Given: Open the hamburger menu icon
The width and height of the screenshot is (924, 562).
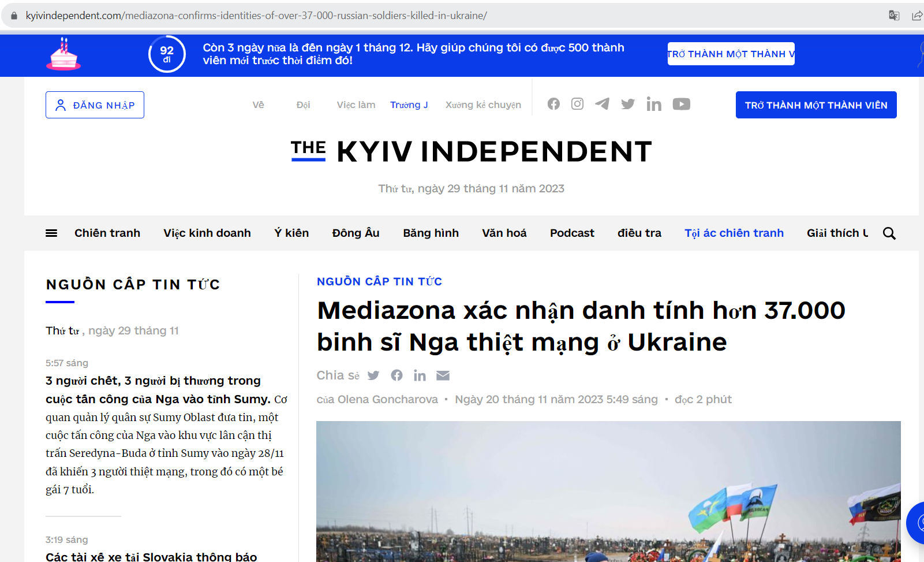Looking at the screenshot, I should tap(51, 233).
